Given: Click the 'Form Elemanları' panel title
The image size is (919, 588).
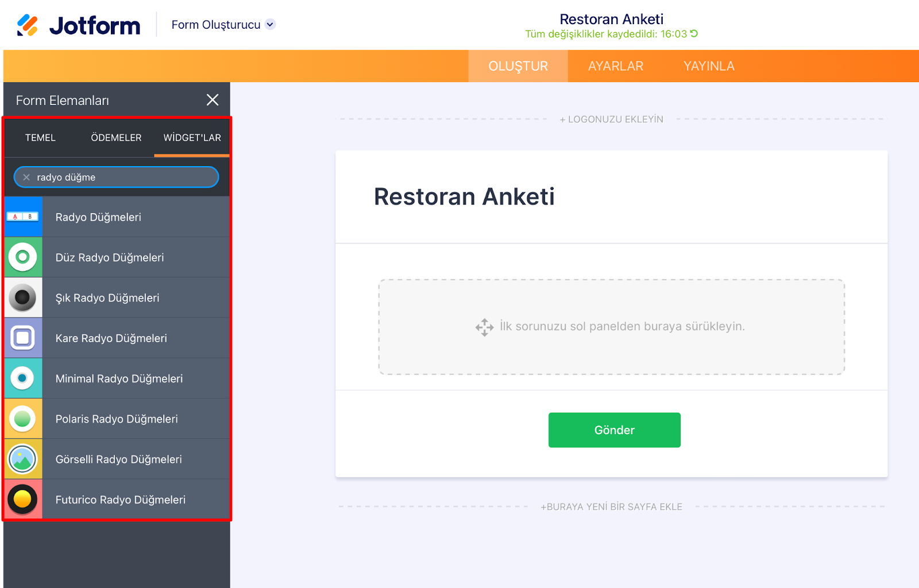Looking at the screenshot, I should (x=63, y=100).
